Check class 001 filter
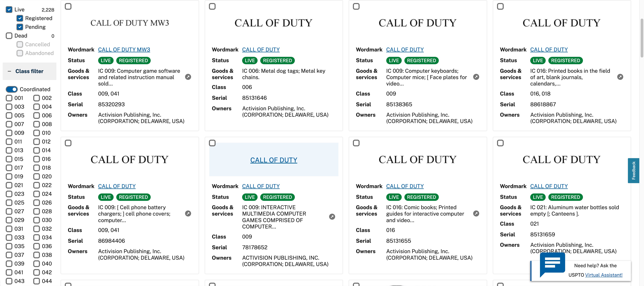 point(9,98)
